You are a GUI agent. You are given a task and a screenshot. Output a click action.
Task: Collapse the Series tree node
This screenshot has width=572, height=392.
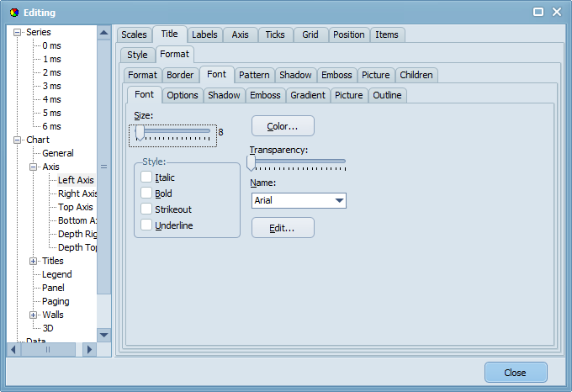[17, 32]
